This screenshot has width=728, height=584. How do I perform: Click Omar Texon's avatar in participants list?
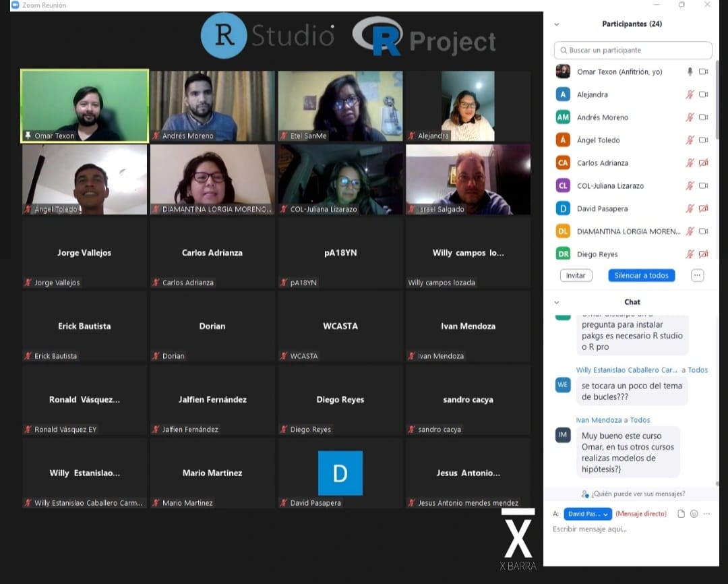click(x=563, y=71)
